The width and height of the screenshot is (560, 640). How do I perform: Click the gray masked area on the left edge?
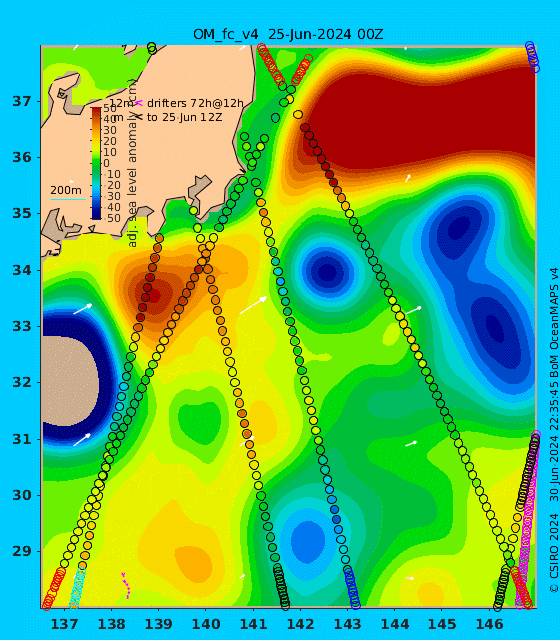[x=70, y=380]
